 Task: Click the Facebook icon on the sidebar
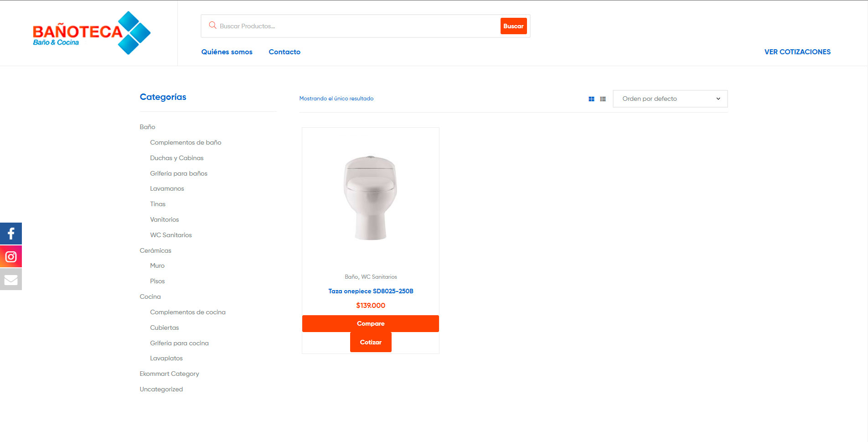11,234
